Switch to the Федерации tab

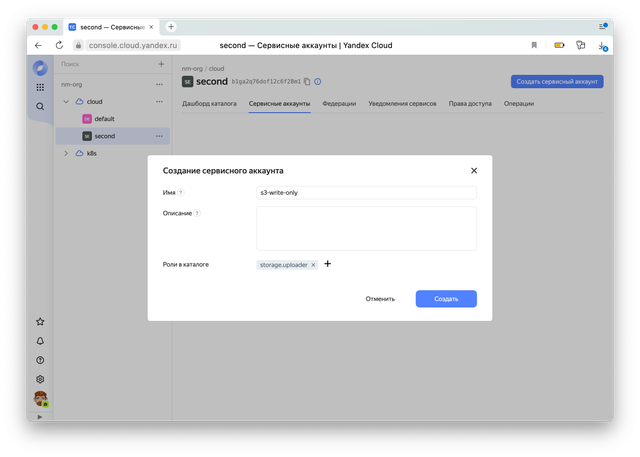pos(339,103)
